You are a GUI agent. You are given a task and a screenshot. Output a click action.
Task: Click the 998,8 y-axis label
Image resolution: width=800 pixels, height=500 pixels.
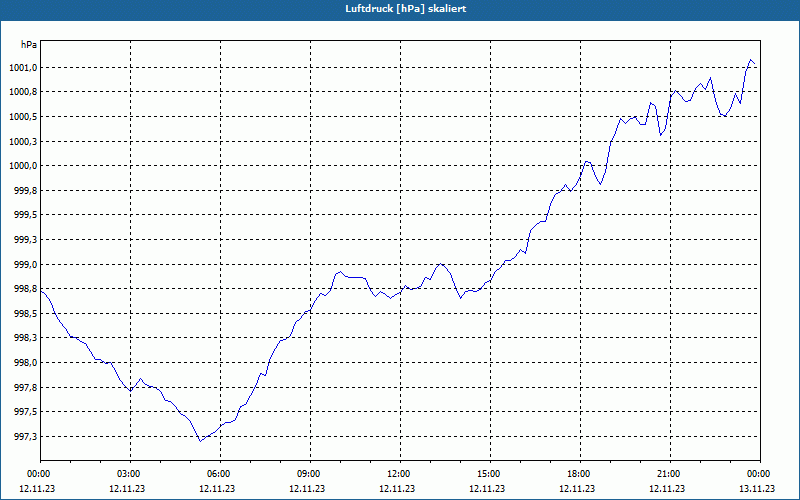[x=26, y=289]
